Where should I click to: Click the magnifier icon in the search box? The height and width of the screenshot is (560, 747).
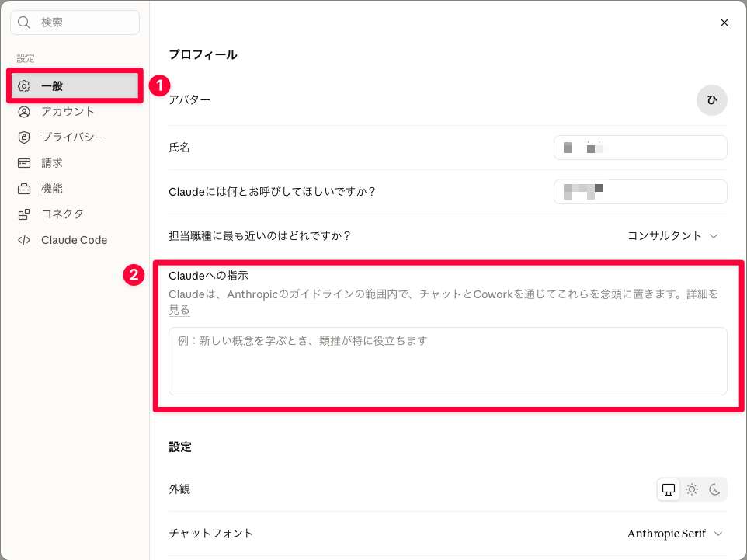pyautogui.click(x=24, y=23)
